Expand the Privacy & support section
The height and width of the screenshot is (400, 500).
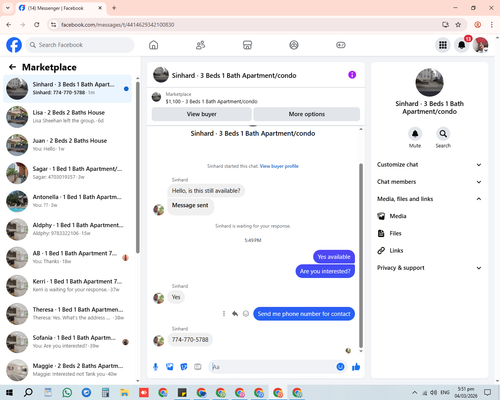[x=429, y=268]
